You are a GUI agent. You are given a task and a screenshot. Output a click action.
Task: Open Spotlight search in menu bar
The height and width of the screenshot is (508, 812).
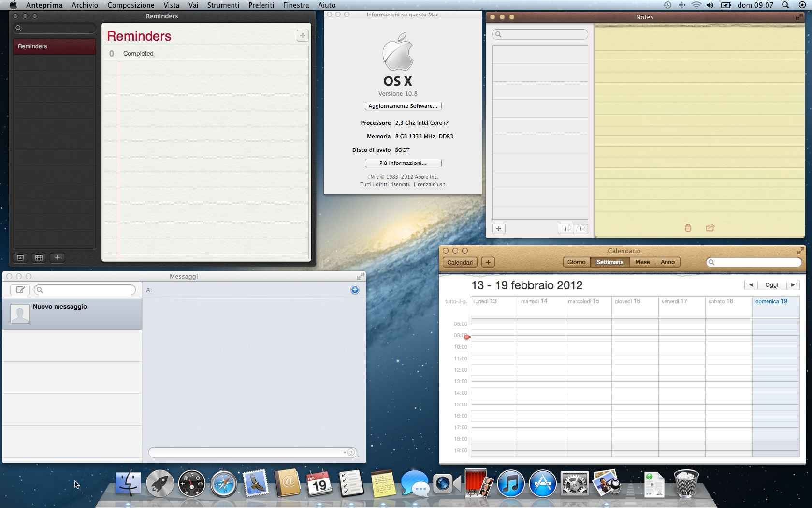point(785,5)
